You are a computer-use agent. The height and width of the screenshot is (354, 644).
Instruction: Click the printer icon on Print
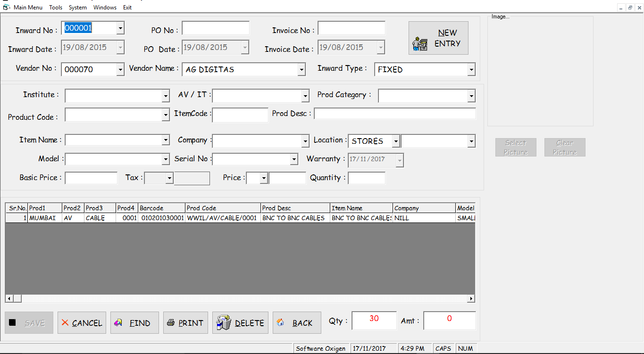pos(171,323)
